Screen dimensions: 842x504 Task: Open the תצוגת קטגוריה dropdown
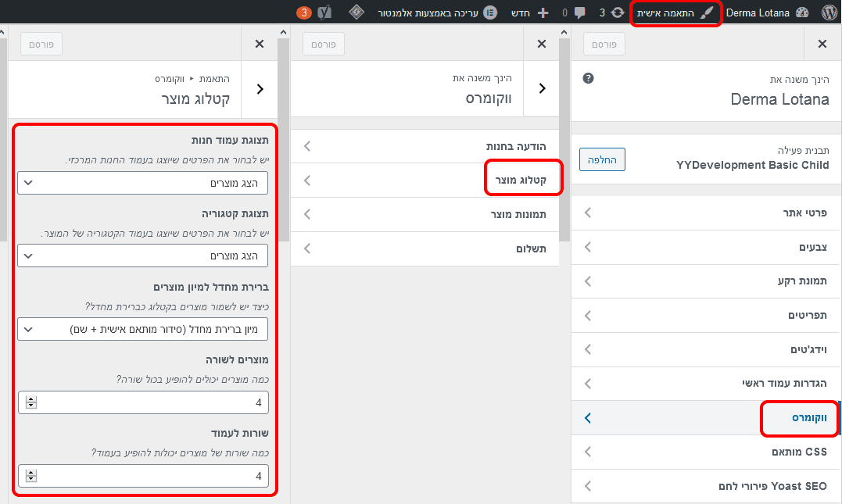[143, 256]
